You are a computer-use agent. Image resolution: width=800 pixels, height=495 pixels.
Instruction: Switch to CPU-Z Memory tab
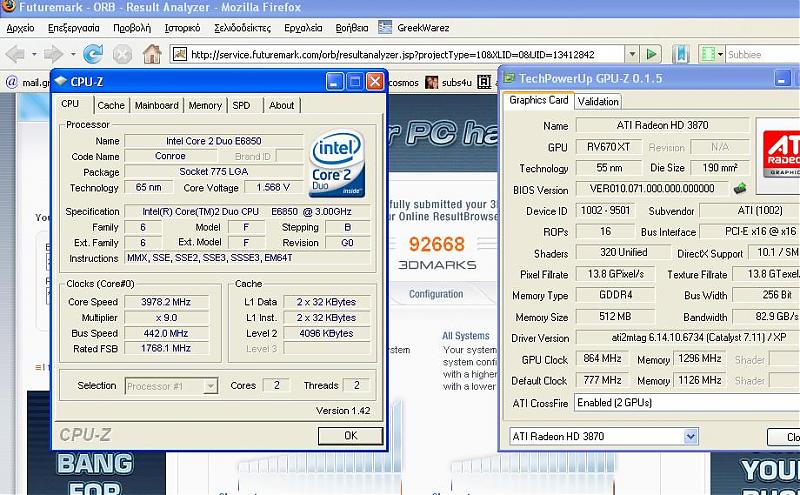[205, 105]
